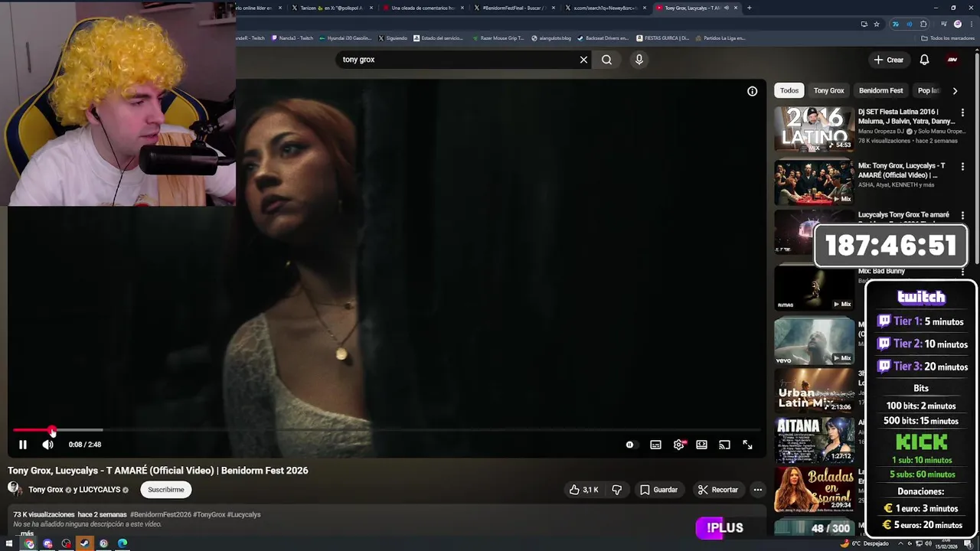Image resolution: width=980 pixels, height=551 pixels.
Task: Open the browser extensions puzzle icon
Action: click(x=923, y=24)
